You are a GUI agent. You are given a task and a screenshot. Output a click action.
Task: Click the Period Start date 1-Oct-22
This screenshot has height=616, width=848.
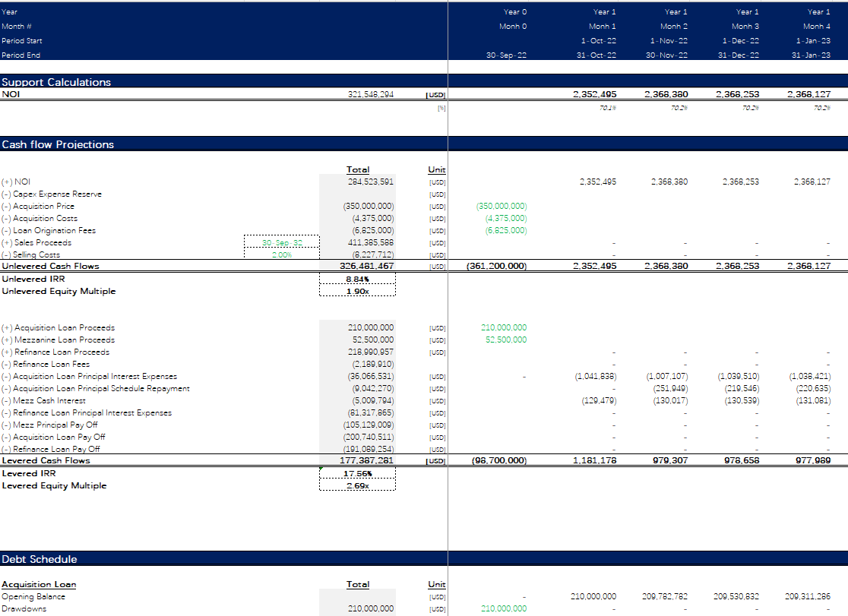[x=598, y=41]
